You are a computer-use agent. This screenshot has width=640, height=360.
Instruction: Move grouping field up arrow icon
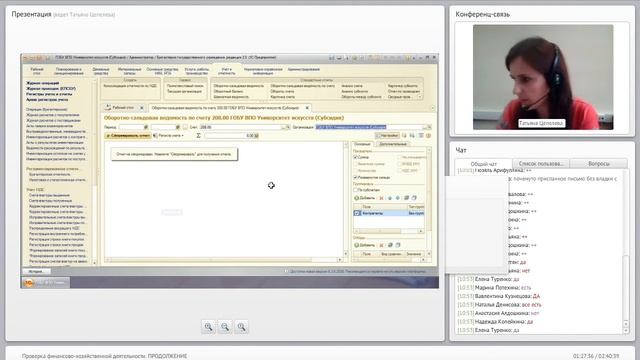[x=390, y=198]
